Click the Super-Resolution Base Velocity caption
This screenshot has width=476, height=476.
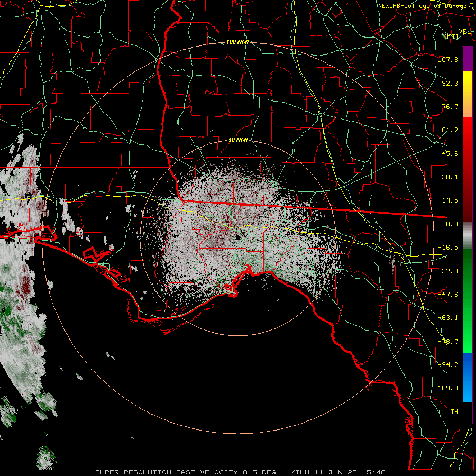click(x=241, y=472)
